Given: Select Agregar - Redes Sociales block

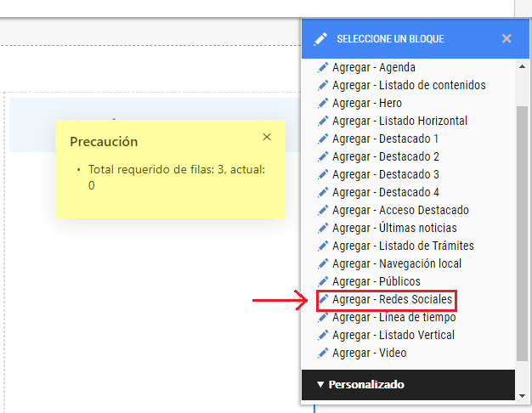Looking at the screenshot, I should tap(392, 300).
